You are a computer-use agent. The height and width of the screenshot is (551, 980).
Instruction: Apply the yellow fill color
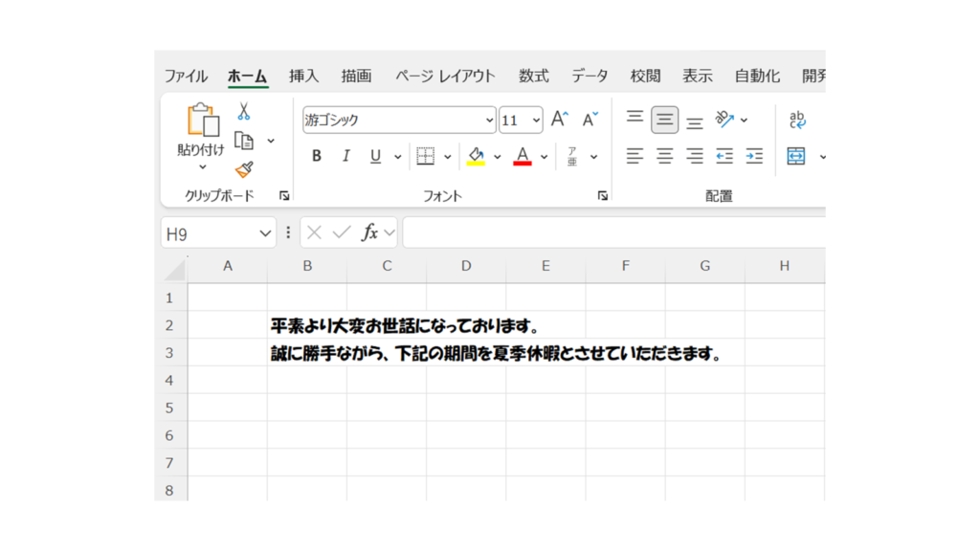pyautogui.click(x=476, y=156)
